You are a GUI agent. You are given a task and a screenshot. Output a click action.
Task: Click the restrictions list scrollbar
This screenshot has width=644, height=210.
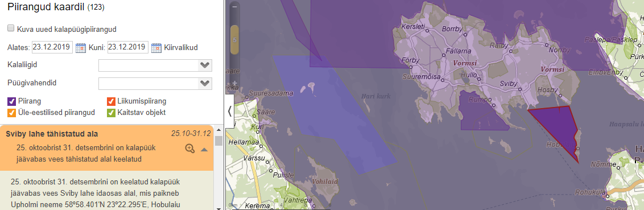tap(219, 168)
